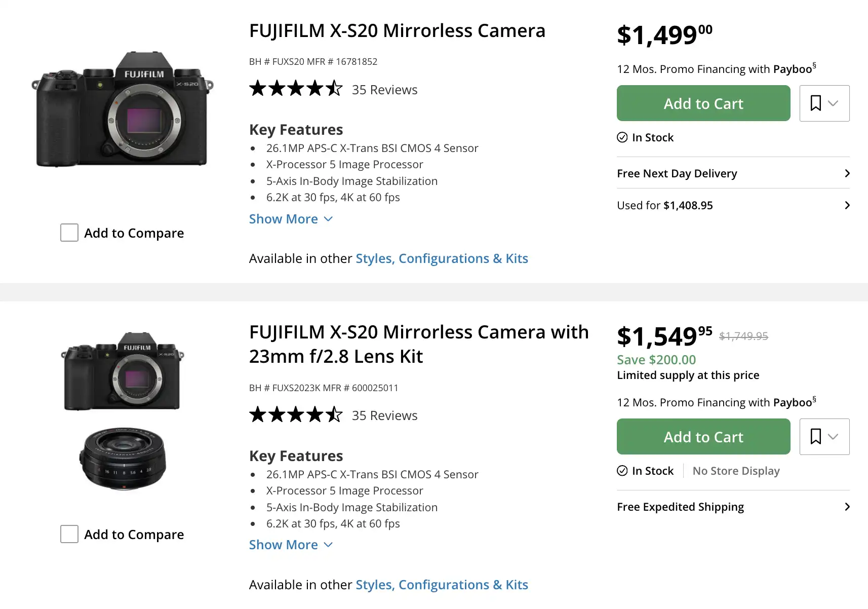Open the FUJIFILM X-S20 Mirrorless Camera title
Viewport: 868px width, 609px height.
[x=397, y=31]
